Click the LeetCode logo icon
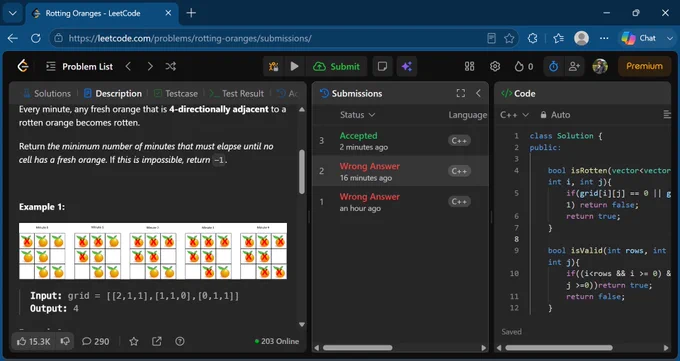Viewport: 680px width, 361px height. click(23, 66)
